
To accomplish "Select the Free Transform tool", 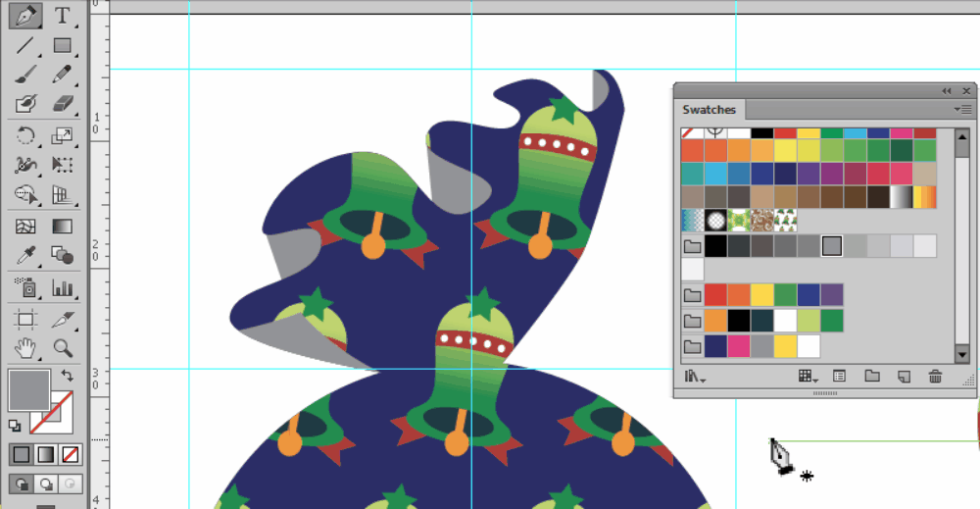I will (62, 165).
